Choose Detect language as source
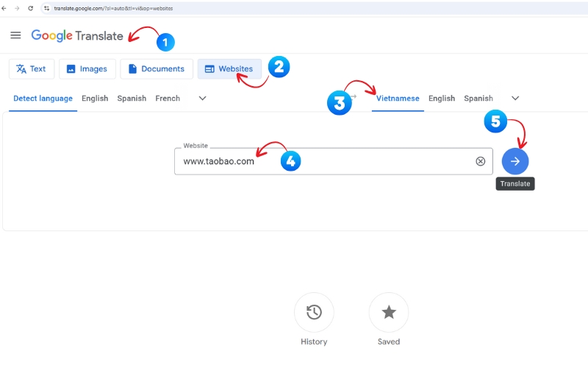Image resolution: width=588 pixels, height=368 pixels. [x=43, y=99]
